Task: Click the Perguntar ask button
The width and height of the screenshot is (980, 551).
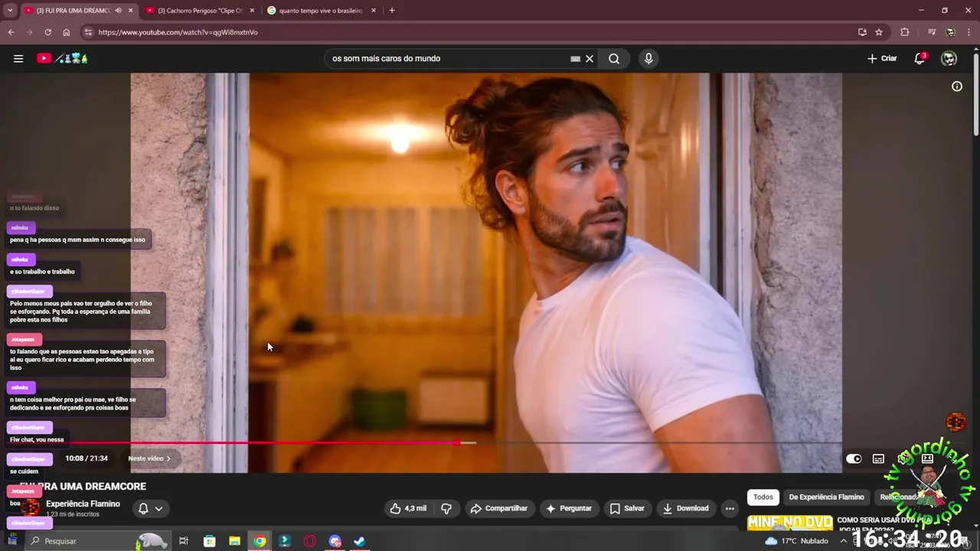Action: tap(568, 508)
